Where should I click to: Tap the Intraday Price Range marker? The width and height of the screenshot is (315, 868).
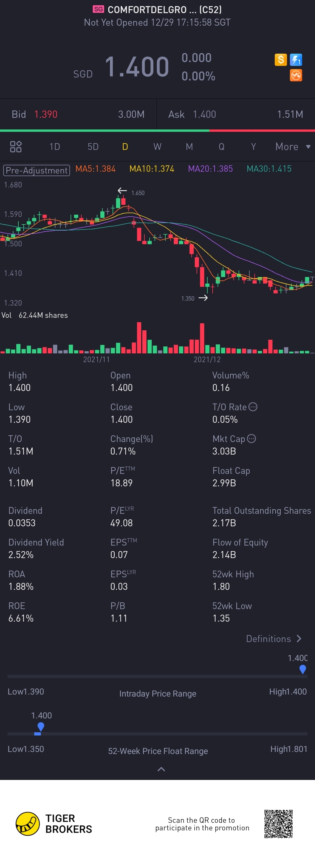tap(302, 669)
